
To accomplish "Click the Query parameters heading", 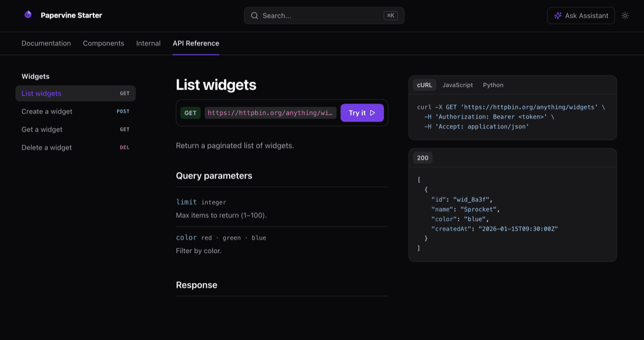I will click(x=214, y=176).
